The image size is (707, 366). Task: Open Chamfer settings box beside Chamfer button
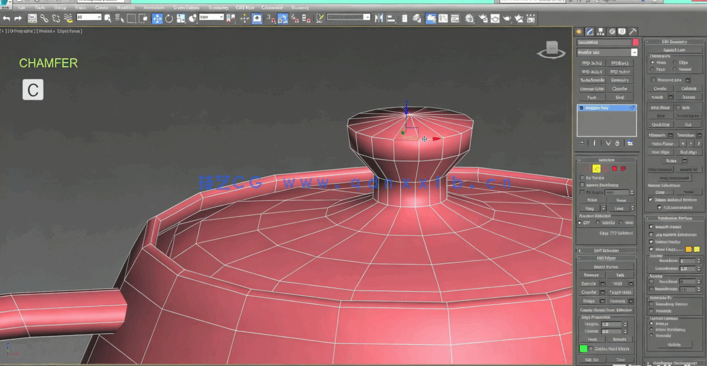click(602, 292)
